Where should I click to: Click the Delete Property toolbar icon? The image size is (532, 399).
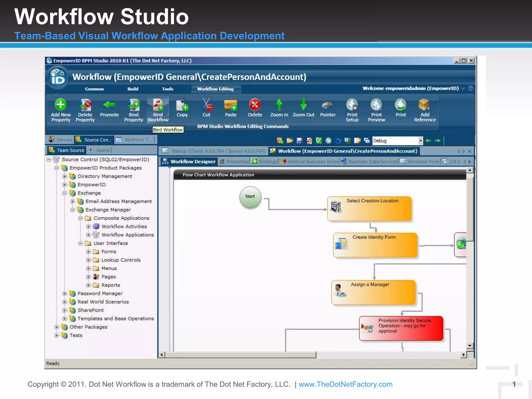85,105
